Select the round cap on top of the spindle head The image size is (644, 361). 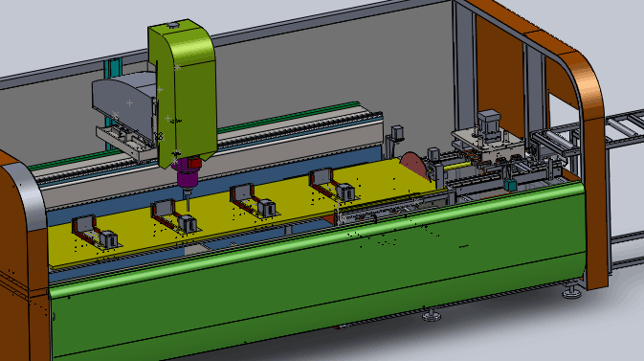(x=173, y=25)
